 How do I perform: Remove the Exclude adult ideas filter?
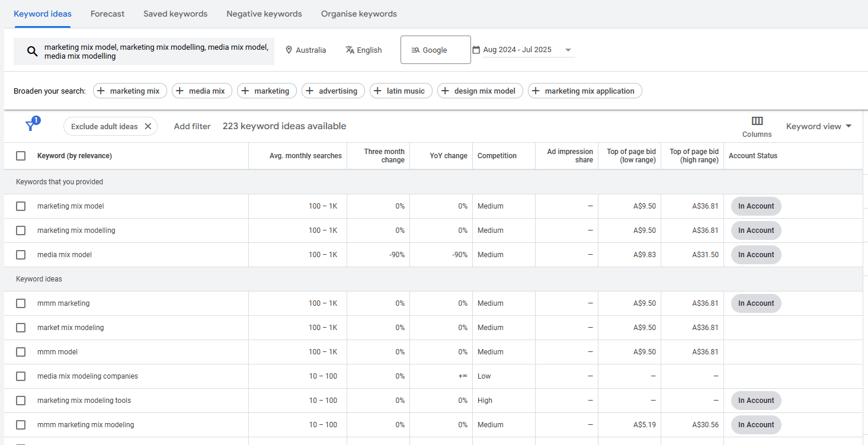pyautogui.click(x=148, y=126)
